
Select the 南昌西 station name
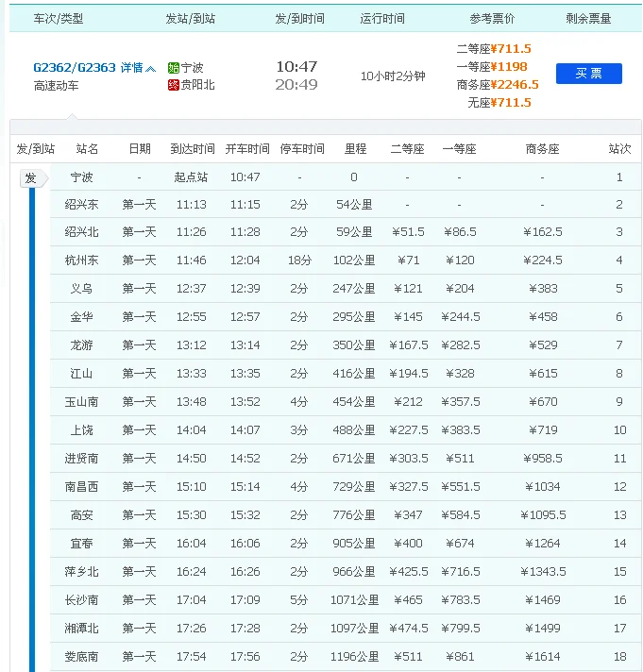point(81,486)
